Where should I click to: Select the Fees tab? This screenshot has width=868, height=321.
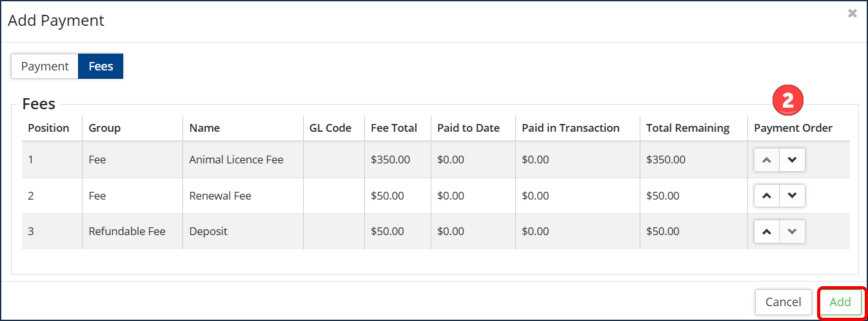(101, 67)
